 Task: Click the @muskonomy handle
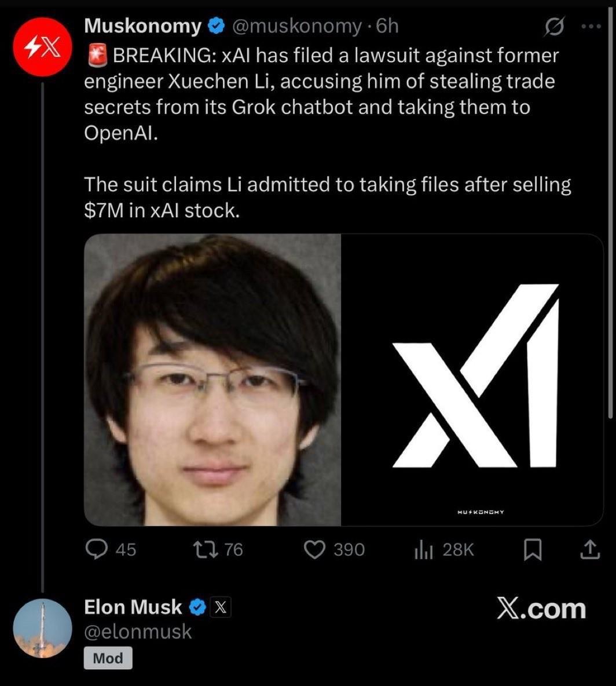pos(296,26)
